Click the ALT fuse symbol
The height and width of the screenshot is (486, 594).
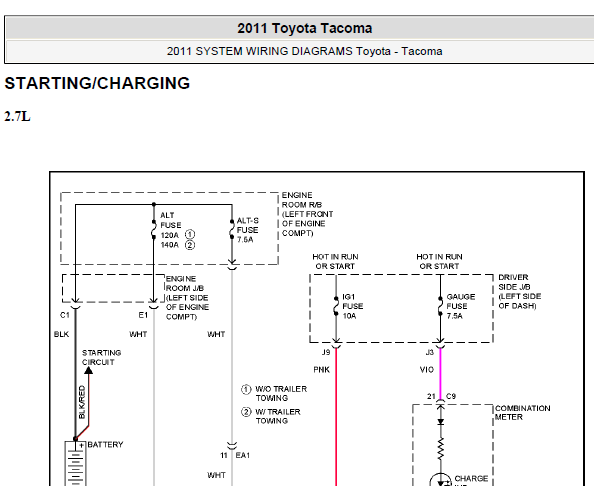tap(154, 229)
